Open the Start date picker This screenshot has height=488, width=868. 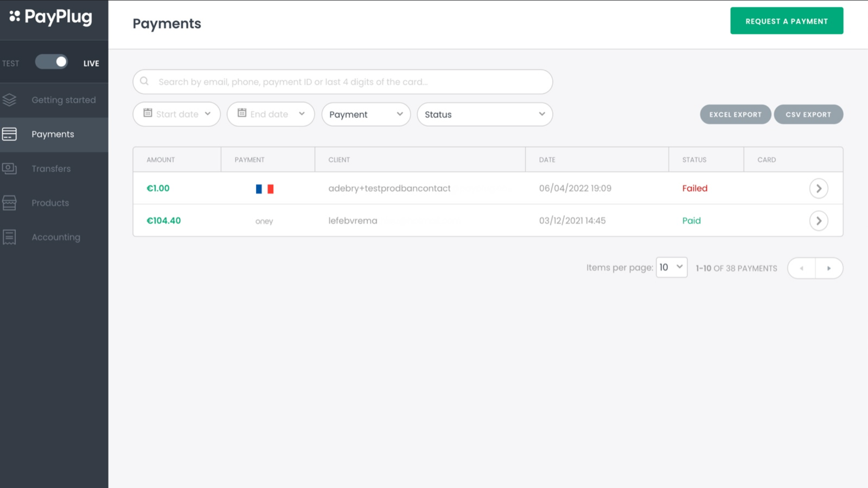(176, 114)
